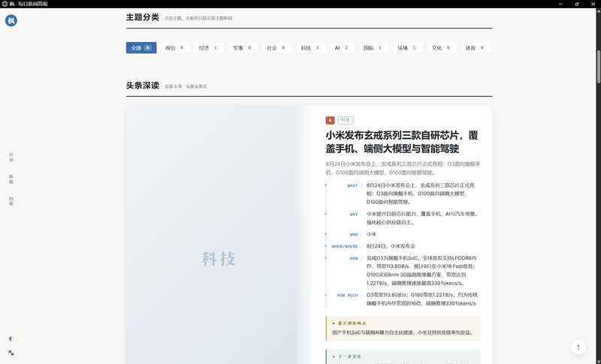Screen dimensions: 601x364
Task: Click the WHEN/WHERE label
Action: click(345, 246)
